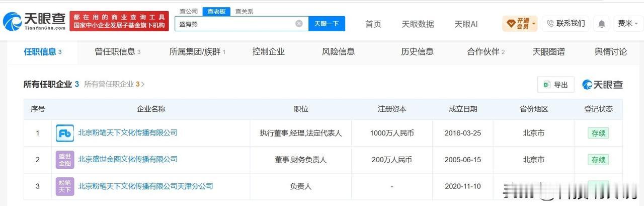This screenshot has width=644, height=206.
Task: Open 天眼数据 in the top navigation
Action: click(418, 24)
